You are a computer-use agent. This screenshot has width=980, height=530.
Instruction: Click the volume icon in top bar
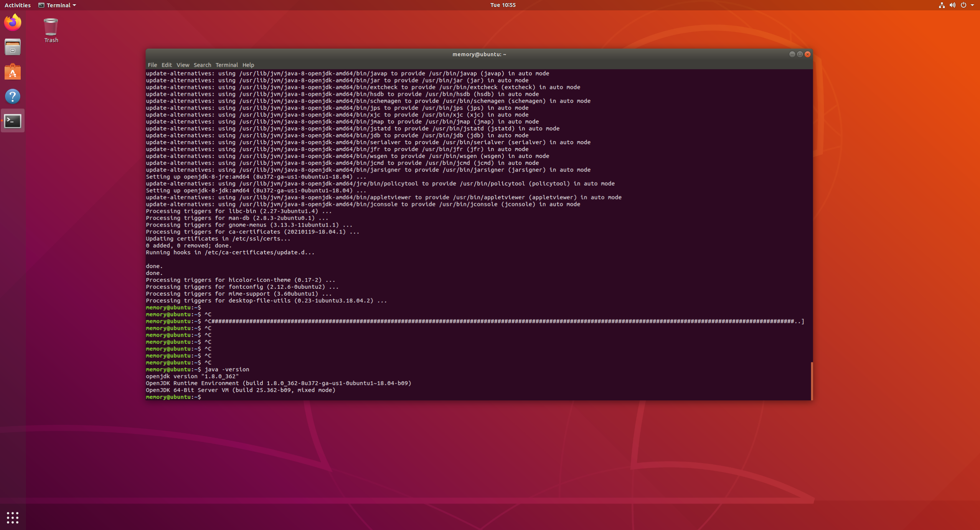[952, 5]
